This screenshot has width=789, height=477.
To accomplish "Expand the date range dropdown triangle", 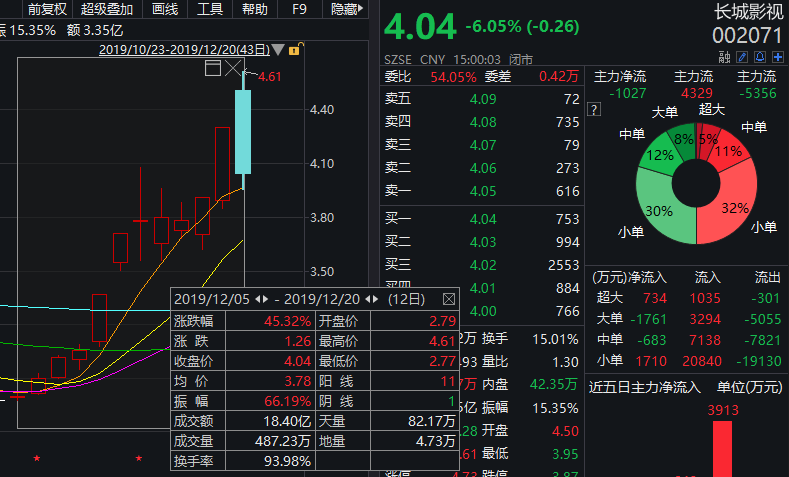I will [278, 50].
